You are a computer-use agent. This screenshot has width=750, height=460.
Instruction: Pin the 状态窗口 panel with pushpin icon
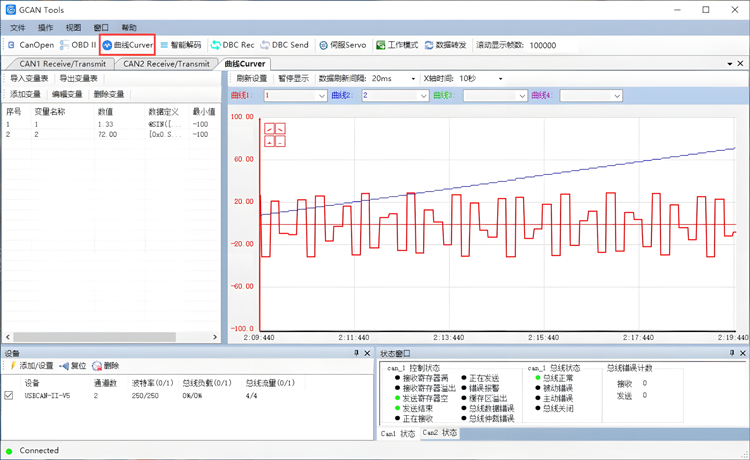coord(729,353)
